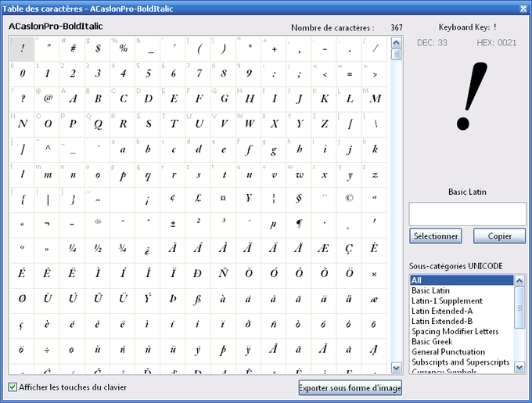Click character grid scroll down arrow
This screenshot has height=403, width=532.
click(x=397, y=368)
